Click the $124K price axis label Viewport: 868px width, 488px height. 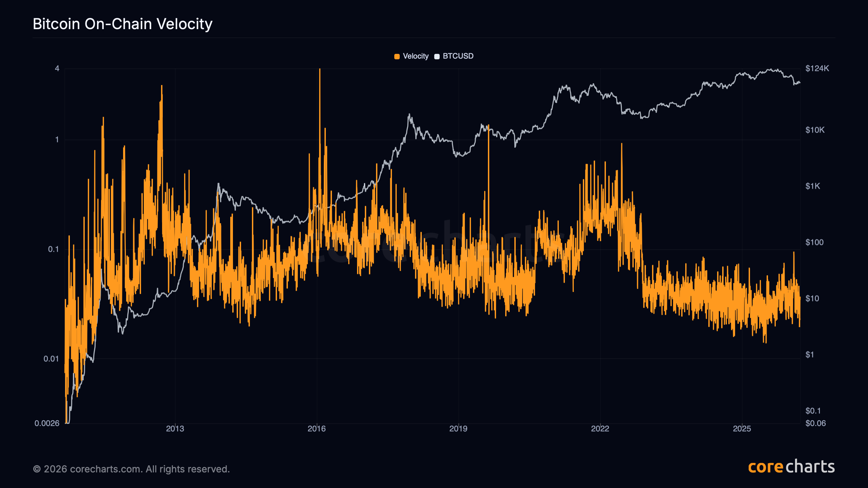[817, 68]
